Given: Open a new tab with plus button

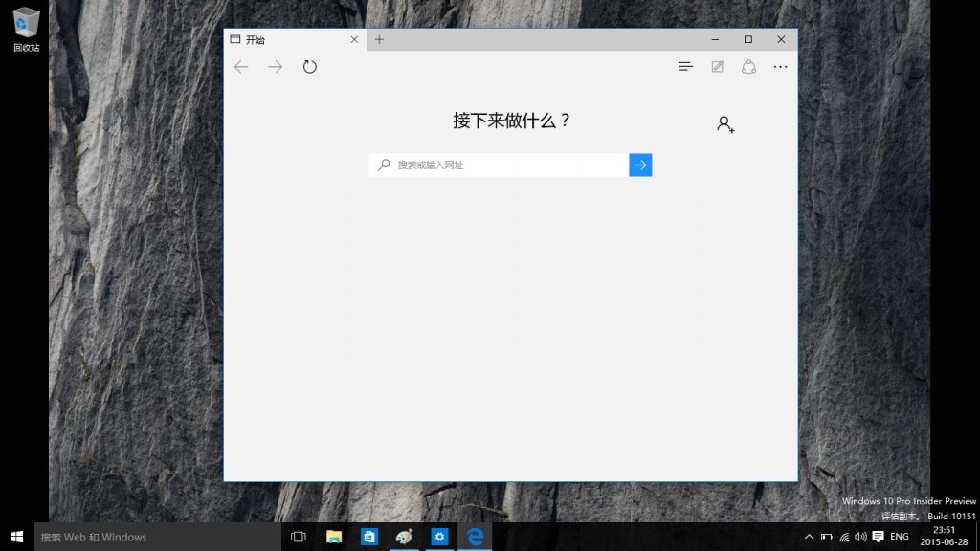Looking at the screenshot, I should [379, 39].
